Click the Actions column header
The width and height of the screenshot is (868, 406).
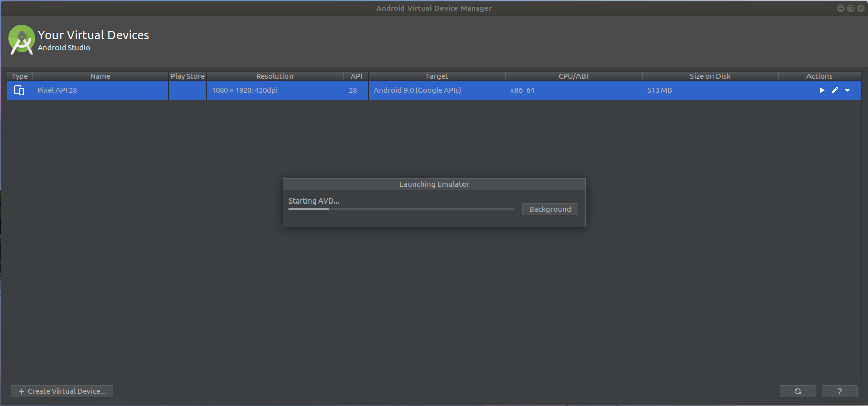[x=820, y=76]
